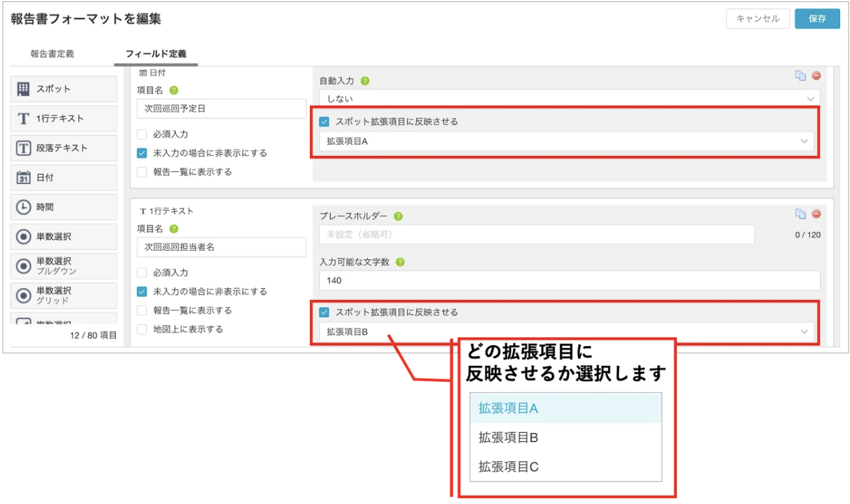The width and height of the screenshot is (850, 504).
Task: Click the 0 / 120 character counter
Action: tap(808, 235)
